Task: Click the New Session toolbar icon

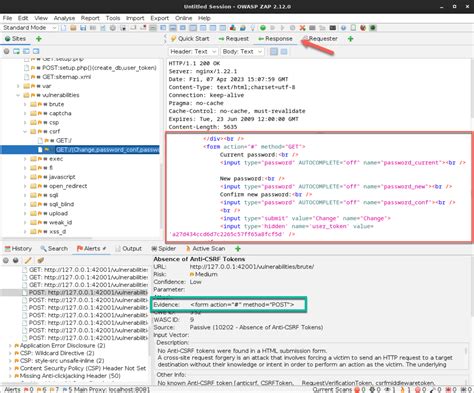Action: 64,28
